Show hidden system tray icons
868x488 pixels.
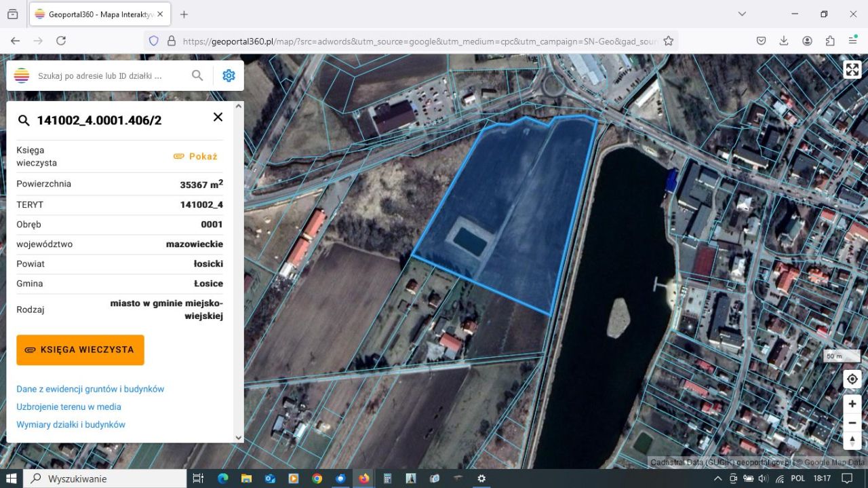tap(718, 478)
